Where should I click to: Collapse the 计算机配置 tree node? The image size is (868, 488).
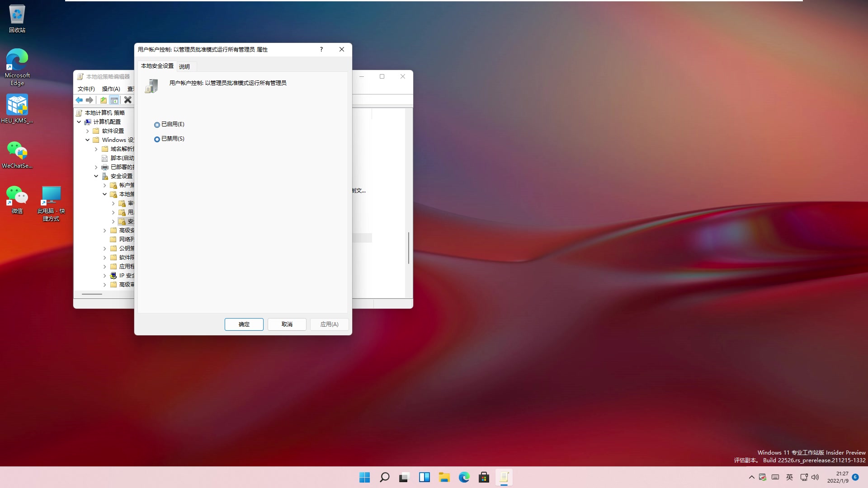79,122
